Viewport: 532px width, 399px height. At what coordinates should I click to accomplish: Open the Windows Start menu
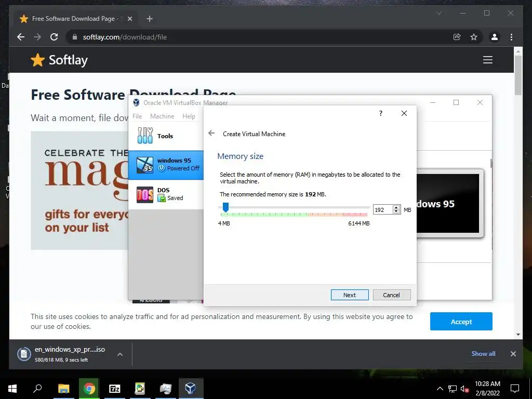tap(12, 388)
